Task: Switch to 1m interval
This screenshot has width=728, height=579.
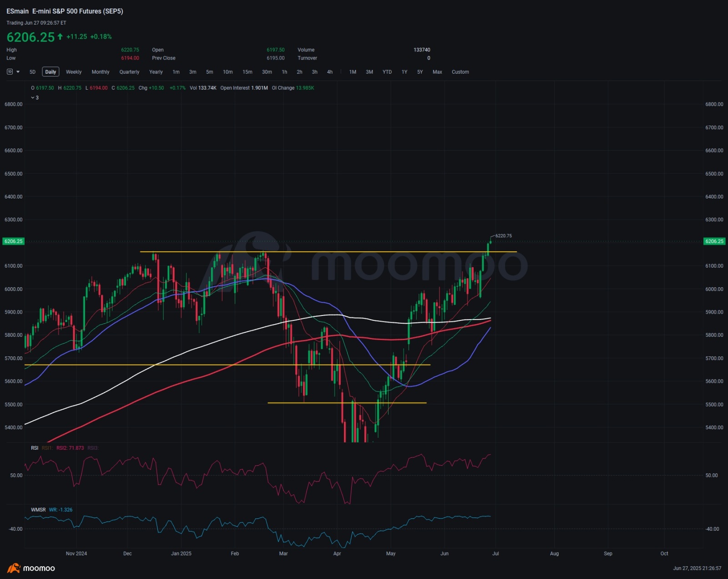Action: (176, 72)
